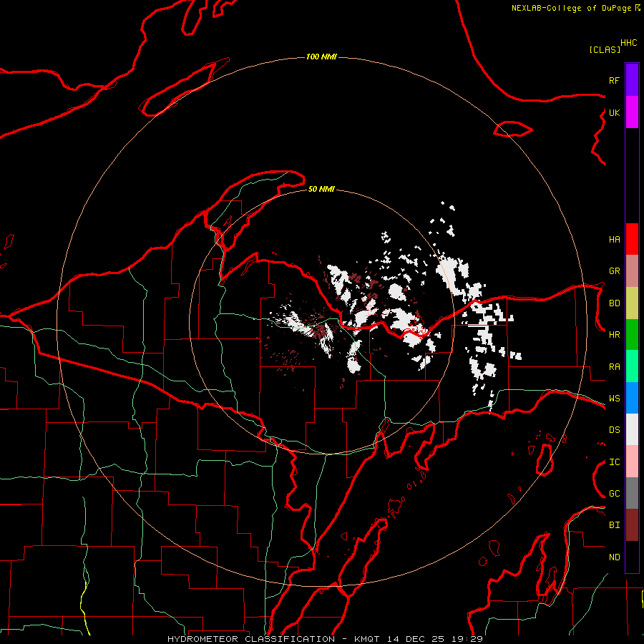Click the DS legend label text
644x644 pixels.
[614, 429]
